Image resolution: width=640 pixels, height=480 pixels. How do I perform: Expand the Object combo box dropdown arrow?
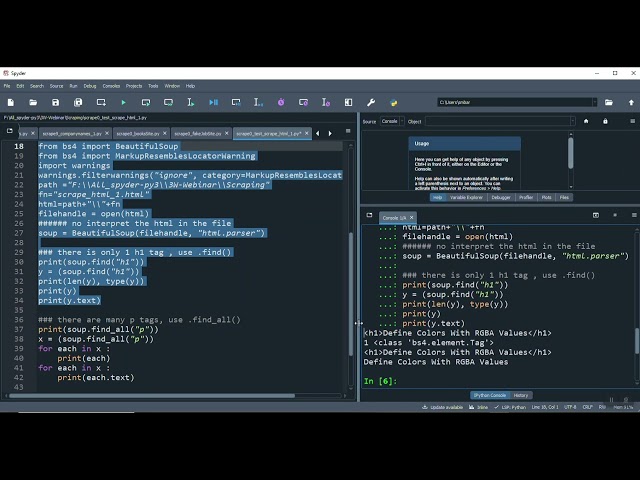coord(572,121)
